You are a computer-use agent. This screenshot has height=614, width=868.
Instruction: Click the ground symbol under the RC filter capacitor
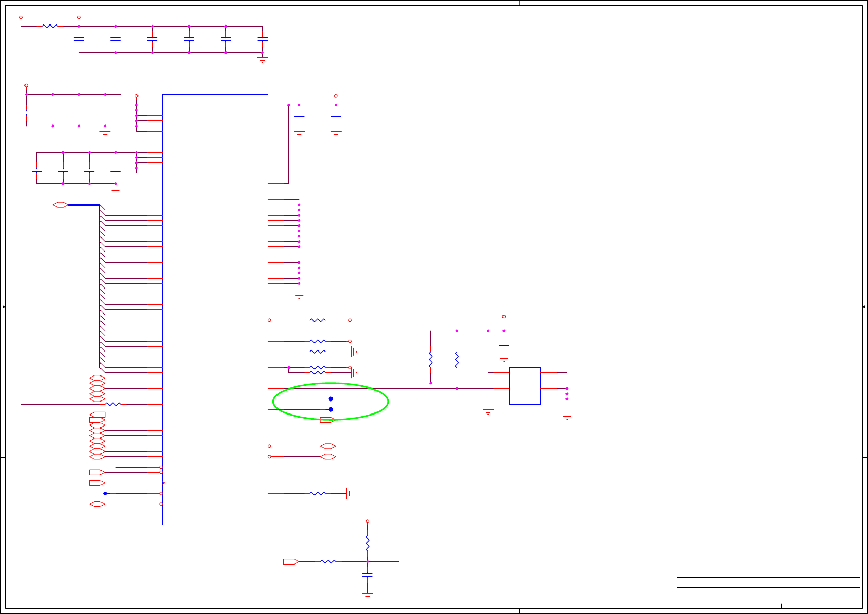pos(367,595)
